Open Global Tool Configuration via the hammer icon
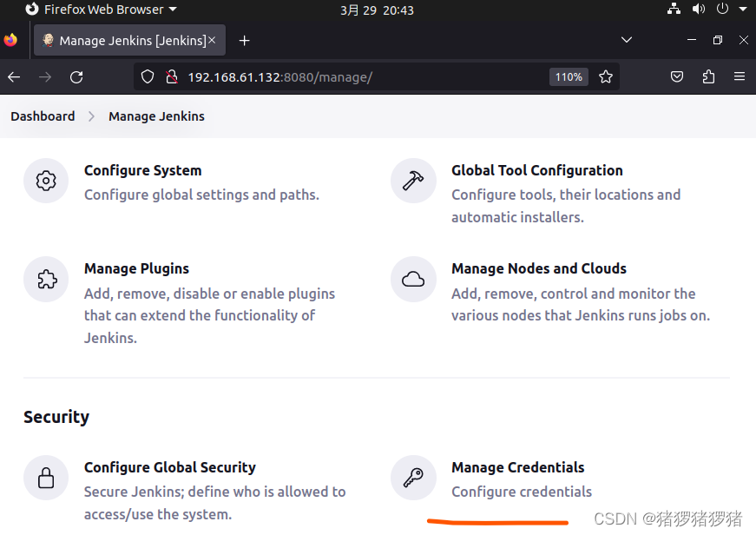756x535 pixels. 413,181
